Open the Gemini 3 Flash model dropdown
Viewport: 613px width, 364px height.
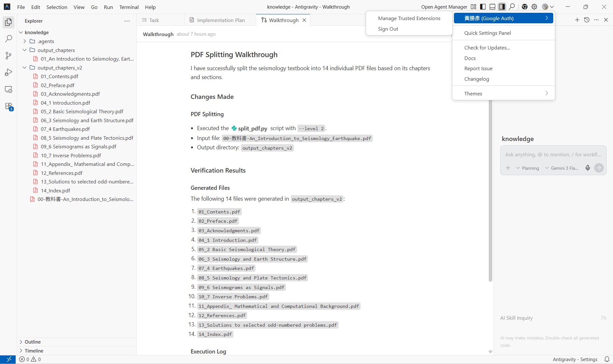point(562,168)
